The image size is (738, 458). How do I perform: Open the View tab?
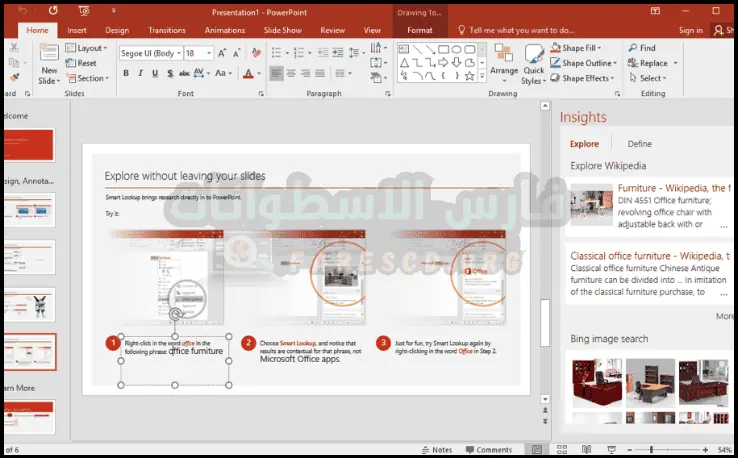pyautogui.click(x=372, y=30)
